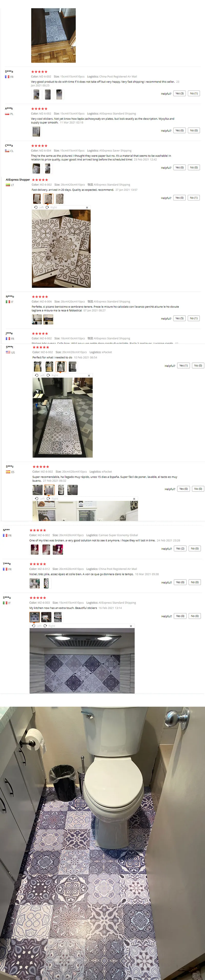Mark D***a's review helpful with Yes (3)
205x980 pixels.
click(x=180, y=93)
